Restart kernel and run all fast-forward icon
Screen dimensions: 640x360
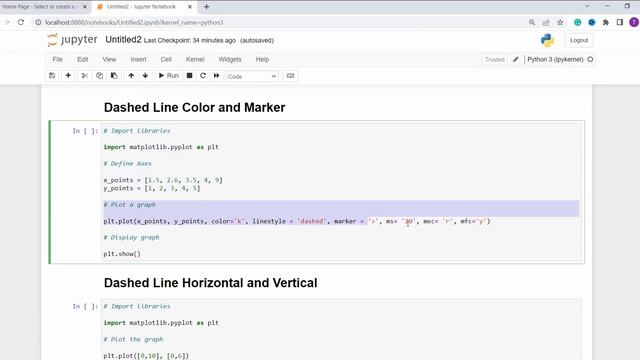[216, 76]
